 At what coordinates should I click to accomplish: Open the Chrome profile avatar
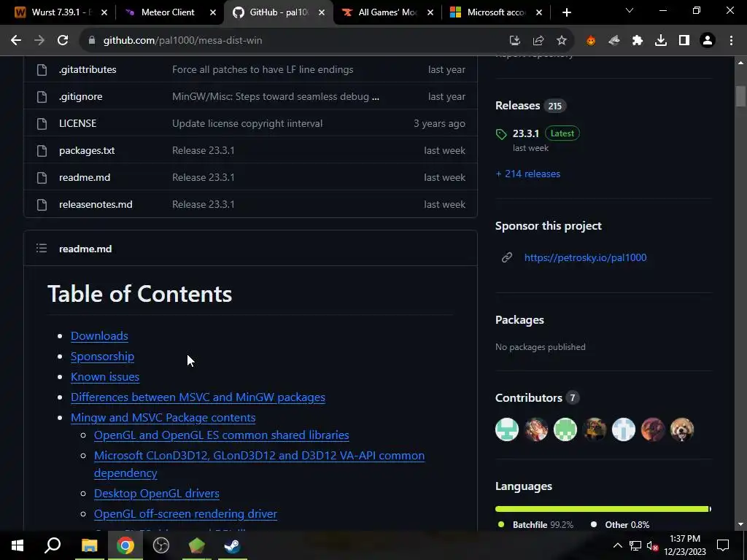(708, 41)
